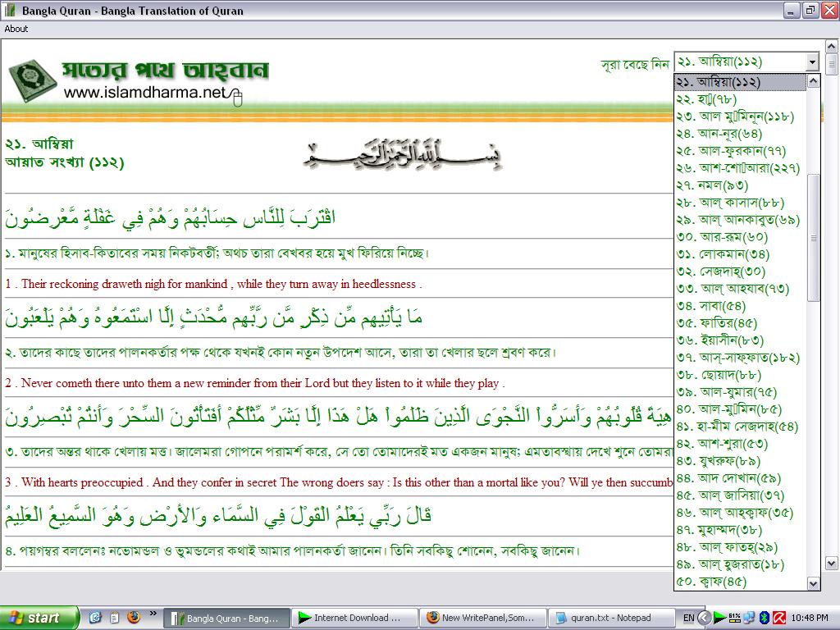Click the surah list scrollbar thumb
The width and height of the screenshot is (840, 630).
[813, 238]
